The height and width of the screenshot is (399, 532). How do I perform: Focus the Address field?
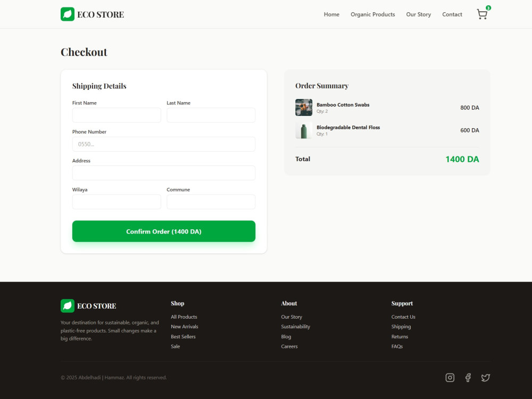pos(164,173)
